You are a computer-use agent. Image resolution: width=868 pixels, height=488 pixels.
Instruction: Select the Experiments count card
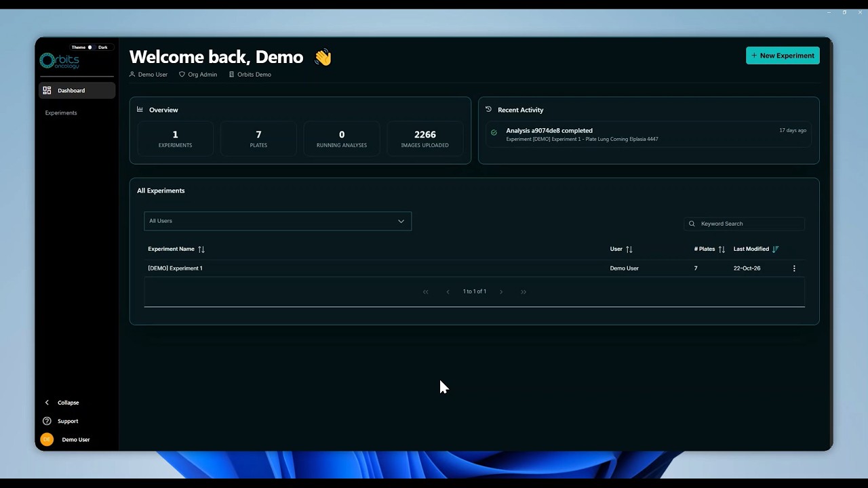pos(175,139)
